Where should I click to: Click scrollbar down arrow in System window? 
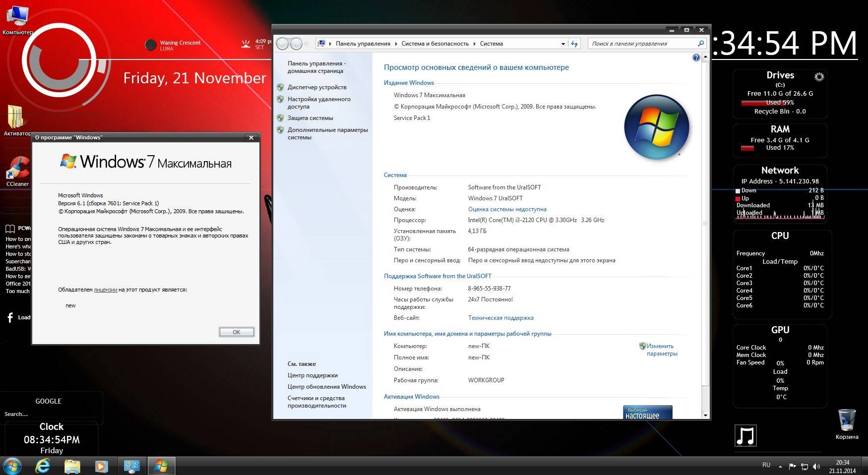click(706, 415)
